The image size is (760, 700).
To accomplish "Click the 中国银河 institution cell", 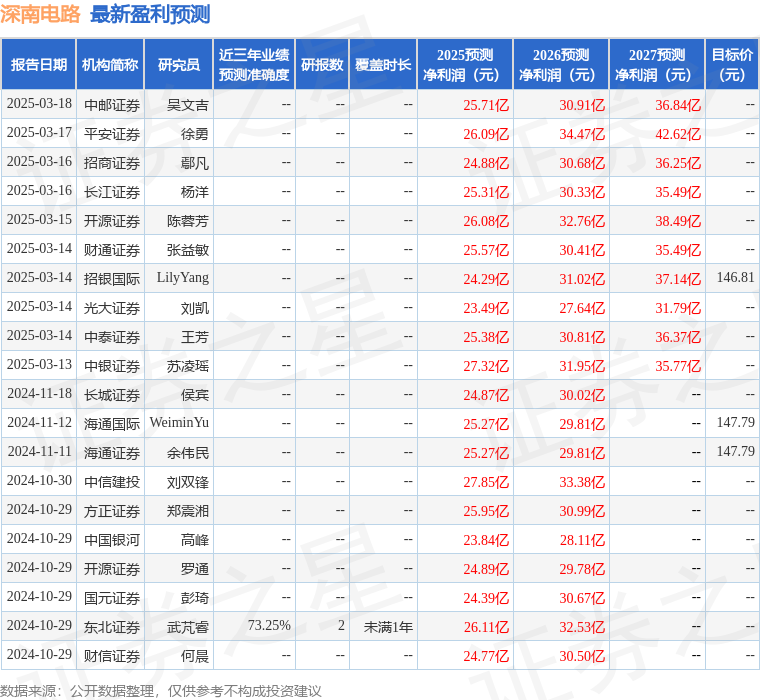I will point(112,540).
